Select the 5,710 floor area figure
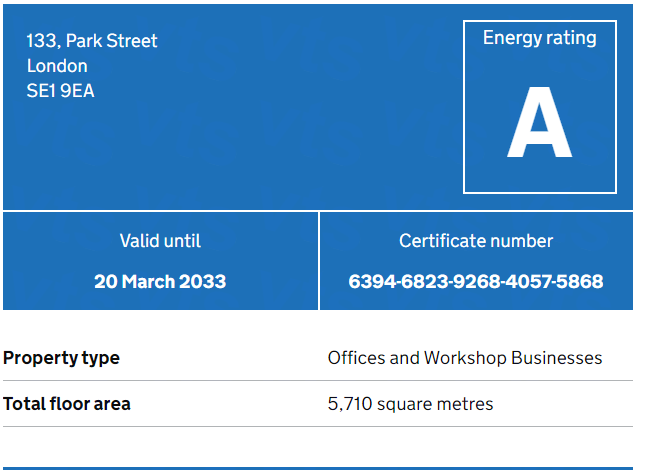646x474 pixels. click(x=349, y=404)
